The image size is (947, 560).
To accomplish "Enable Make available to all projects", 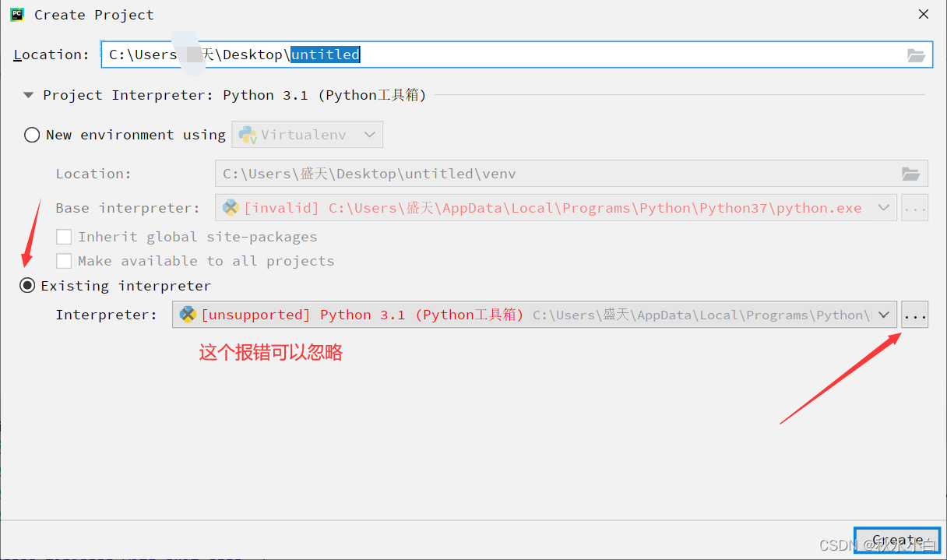I will point(64,261).
